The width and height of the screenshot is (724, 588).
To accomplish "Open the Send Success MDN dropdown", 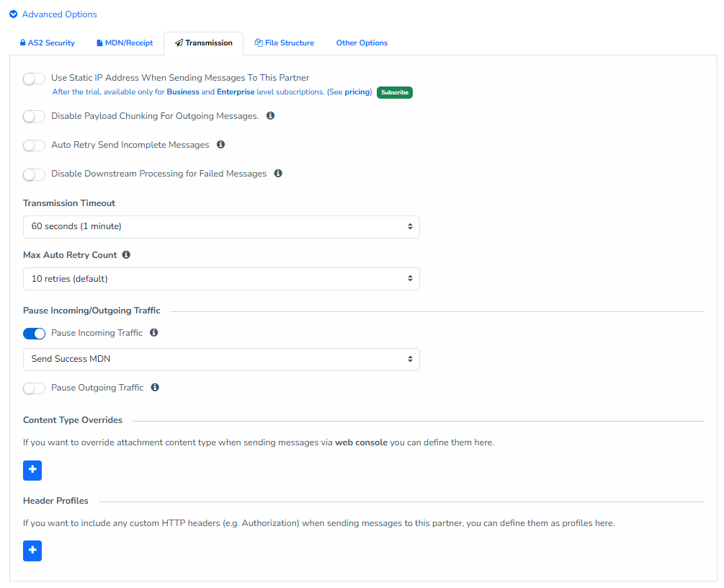I will point(221,360).
